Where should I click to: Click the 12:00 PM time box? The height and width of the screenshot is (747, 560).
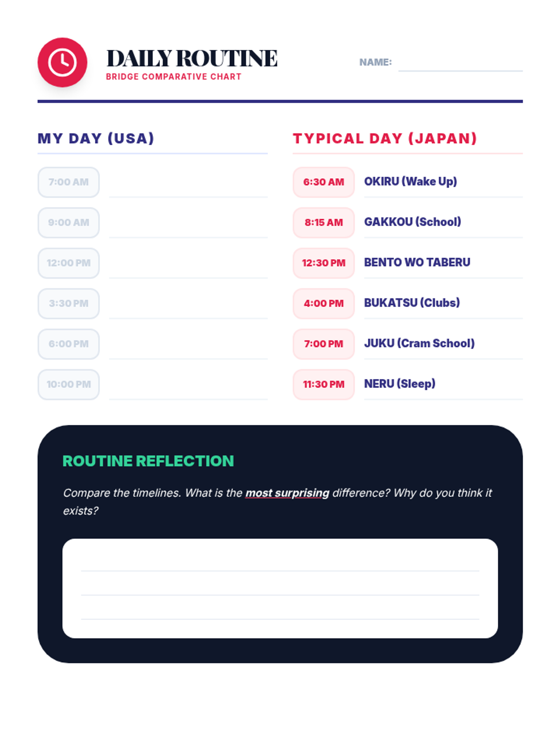[x=69, y=263]
